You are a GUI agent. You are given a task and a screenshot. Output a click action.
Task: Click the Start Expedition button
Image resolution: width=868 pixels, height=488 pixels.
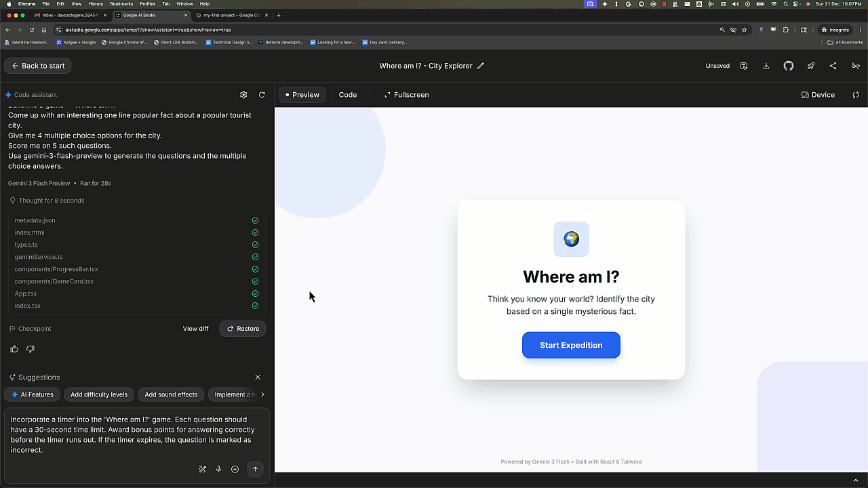(571, 345)
